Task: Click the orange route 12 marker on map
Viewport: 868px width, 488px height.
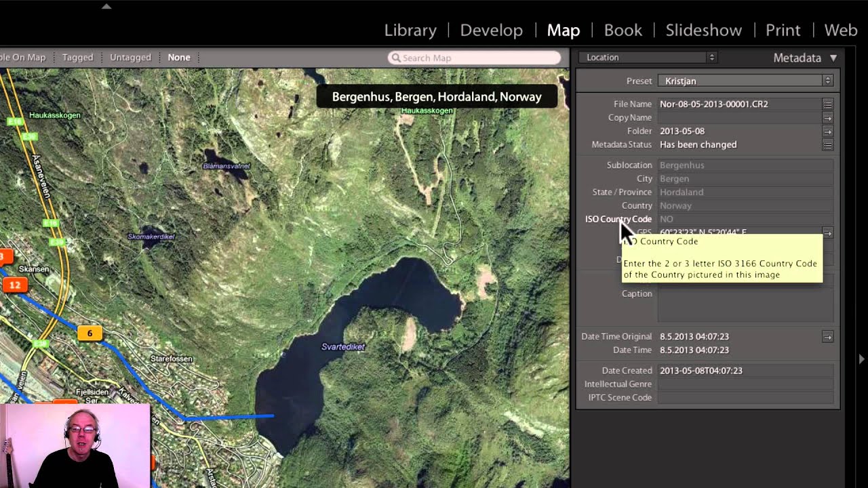Action: click(x=14, y=285)
